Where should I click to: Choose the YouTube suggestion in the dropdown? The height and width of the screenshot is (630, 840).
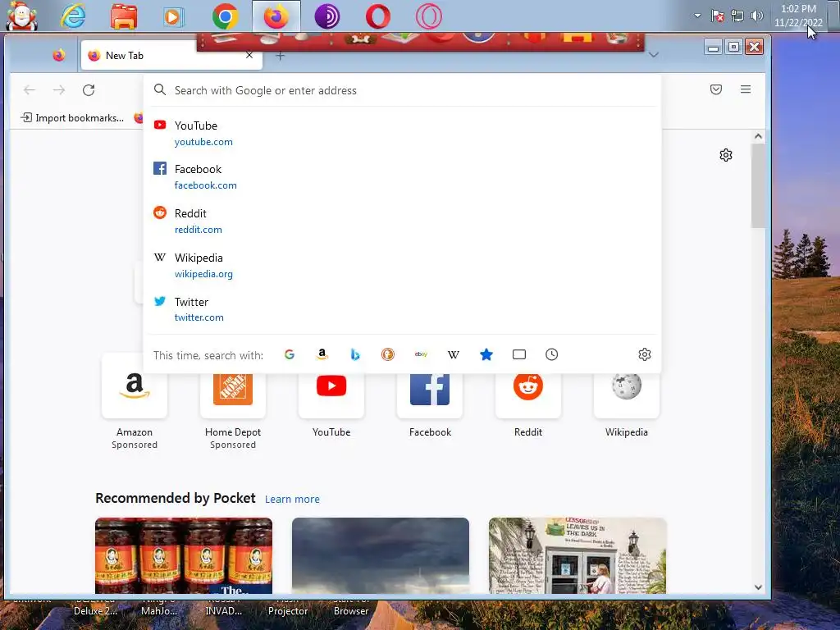402,133
